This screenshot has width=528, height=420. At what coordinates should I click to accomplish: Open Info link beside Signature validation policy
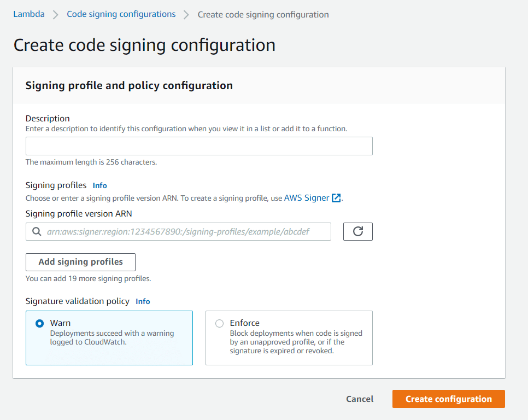(143, 301)
